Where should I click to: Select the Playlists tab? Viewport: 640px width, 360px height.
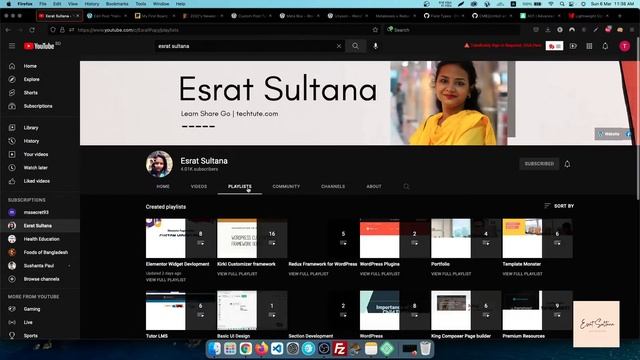240,187
